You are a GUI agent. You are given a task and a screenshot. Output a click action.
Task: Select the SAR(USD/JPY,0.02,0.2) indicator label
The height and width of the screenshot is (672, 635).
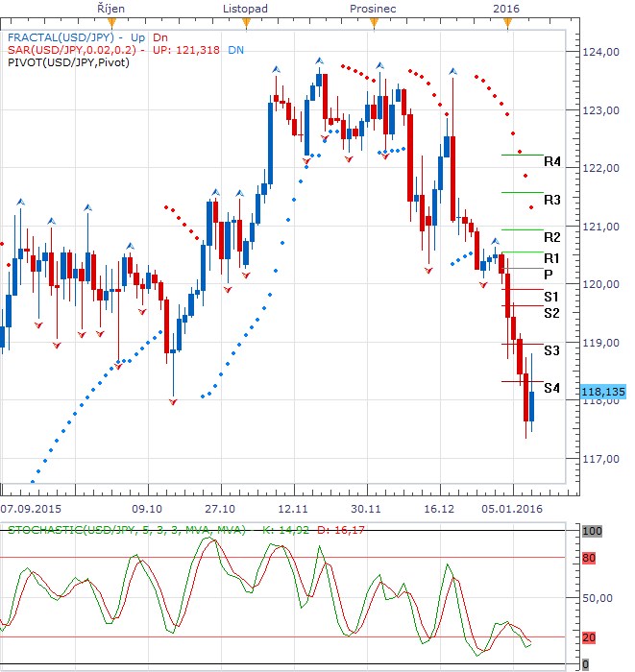tap(72, 50)
